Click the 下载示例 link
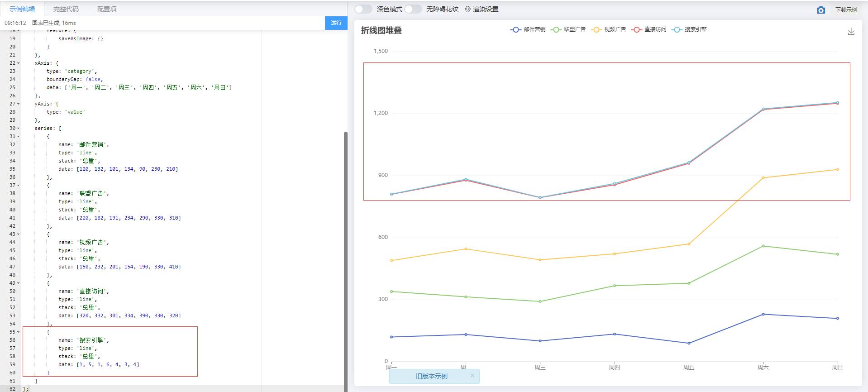The height and width of the screenshot is (392, 868). coord(846,10)
